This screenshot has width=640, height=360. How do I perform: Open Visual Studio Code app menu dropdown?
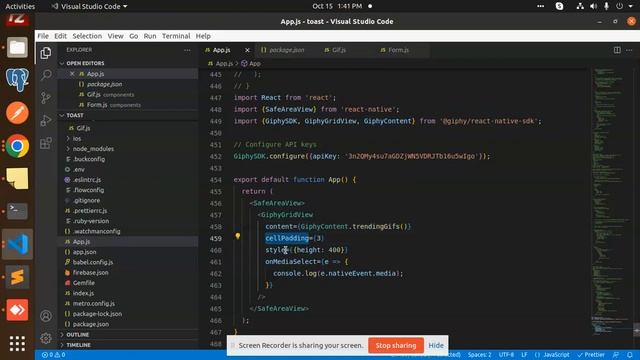pyautogui.click(x=89, y=6)
